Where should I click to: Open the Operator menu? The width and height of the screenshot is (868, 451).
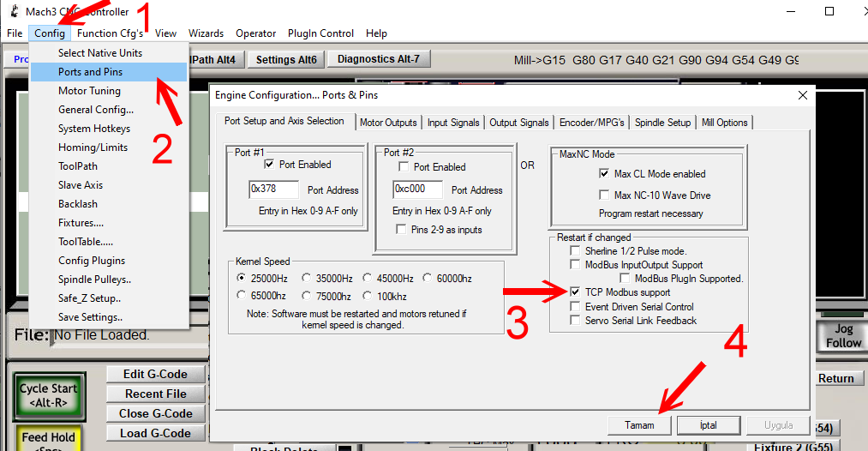click(x=255, y=33)
